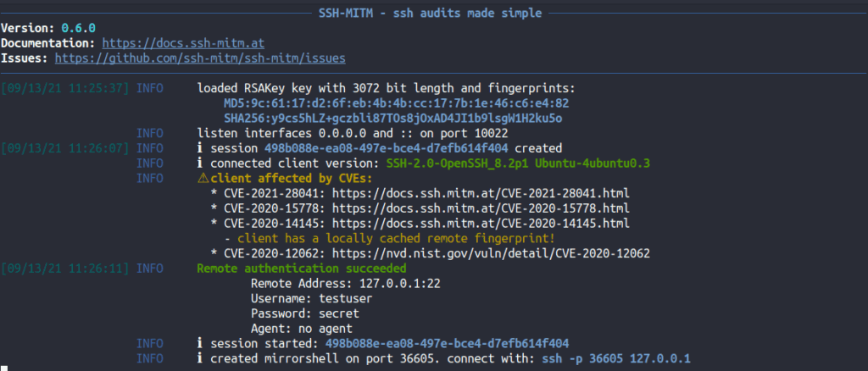The image size is (868, 371).
Task: Click the warning icon before 'client affected by CVEs'
Action: pyautogui.click(x=203, y=179)
